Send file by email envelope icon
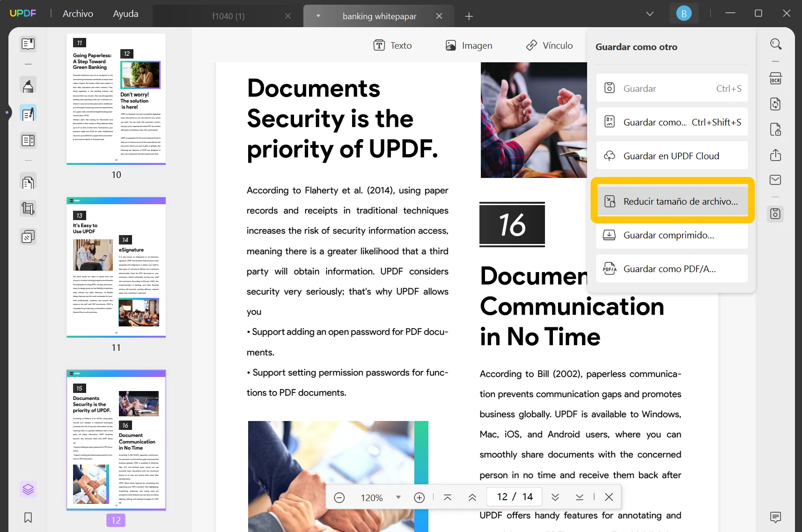802x532 pixels. coord(776,180)
